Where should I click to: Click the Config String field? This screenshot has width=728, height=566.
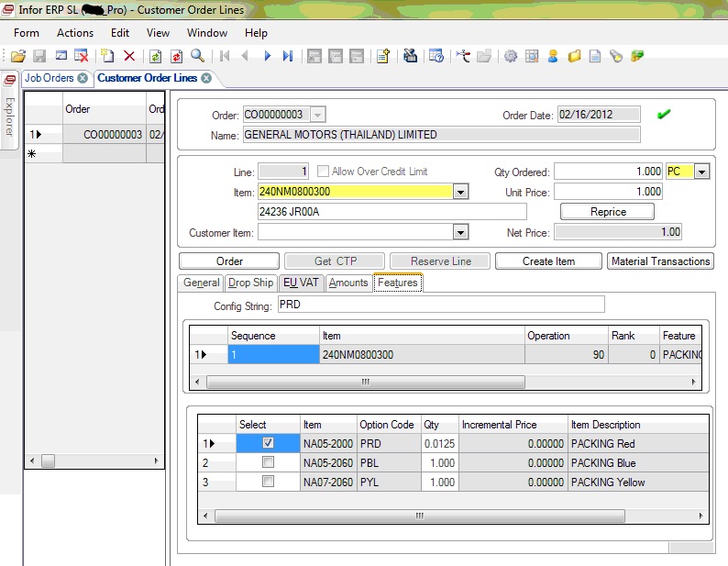pos(441,305)
